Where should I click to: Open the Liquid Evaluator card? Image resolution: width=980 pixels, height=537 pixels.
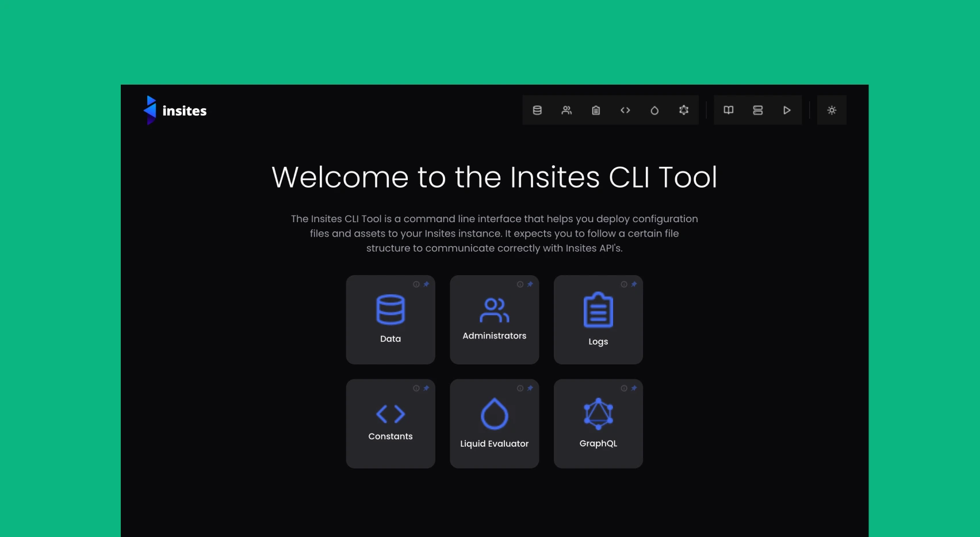(x=495, y=424)
